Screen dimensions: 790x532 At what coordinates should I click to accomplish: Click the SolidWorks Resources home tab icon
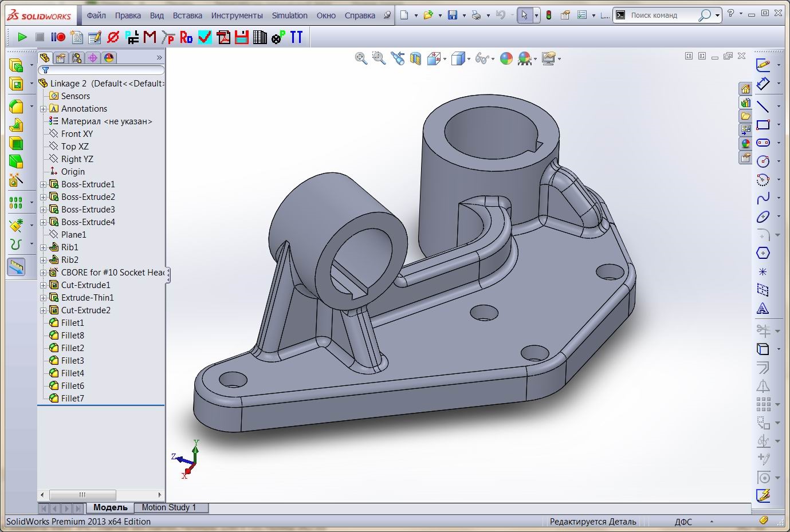tap(745, 89)
